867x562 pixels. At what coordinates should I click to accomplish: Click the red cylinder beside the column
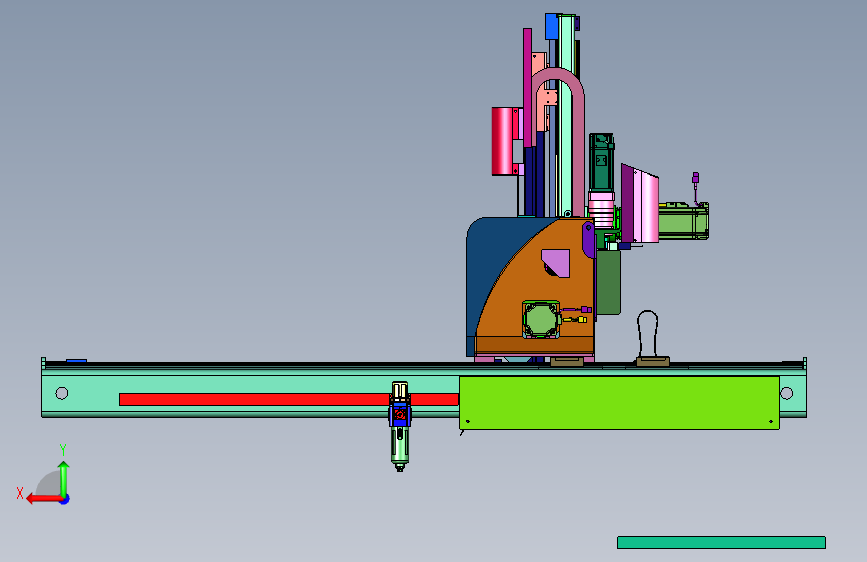[x=502, y=142]
